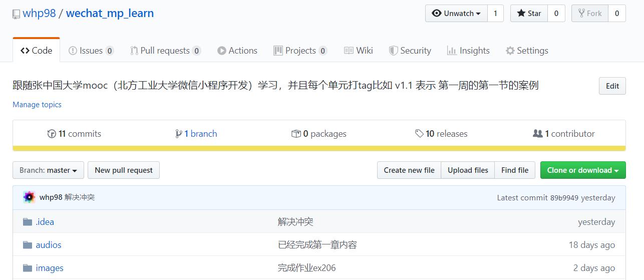The width and height of the screenshot is (644, 280).
Task: Open the Security tab
Action: 410,51
